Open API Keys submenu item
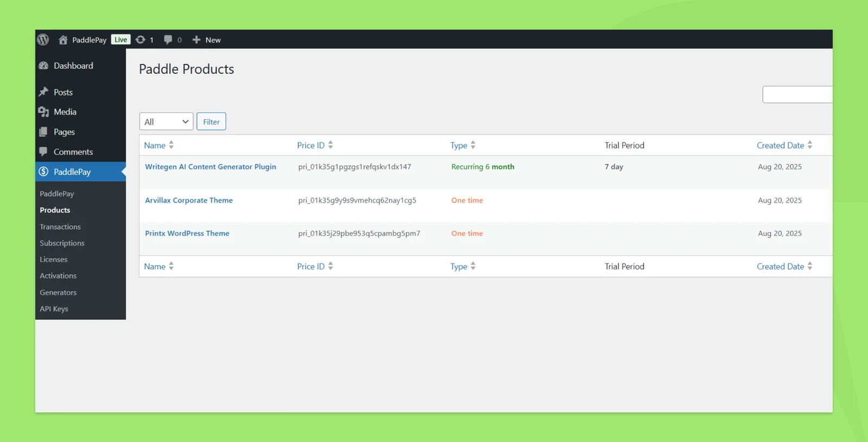 54,309
